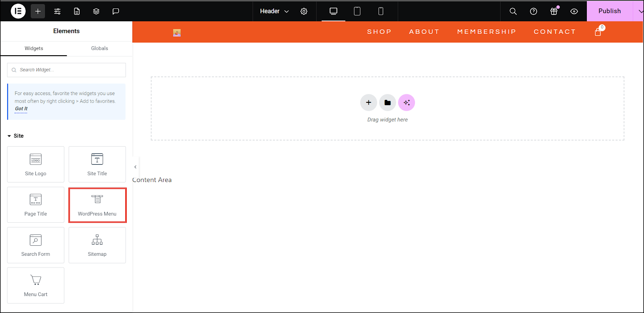This screenshot has height=313, width=644.
Task: Select the Search Form widget
Action: point(36,245)
